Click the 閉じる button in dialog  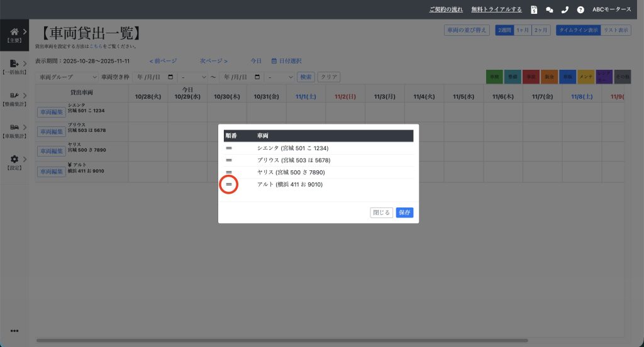tap(382, 212)
